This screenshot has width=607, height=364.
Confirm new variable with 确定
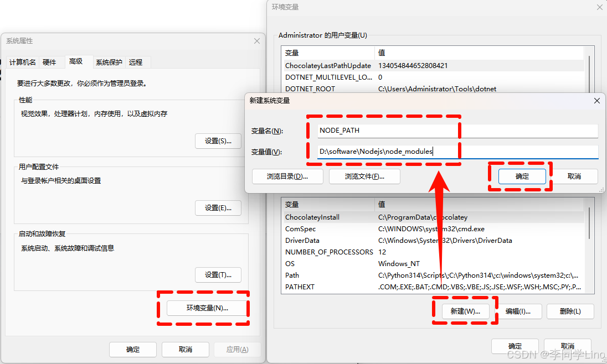coord(522,176)
